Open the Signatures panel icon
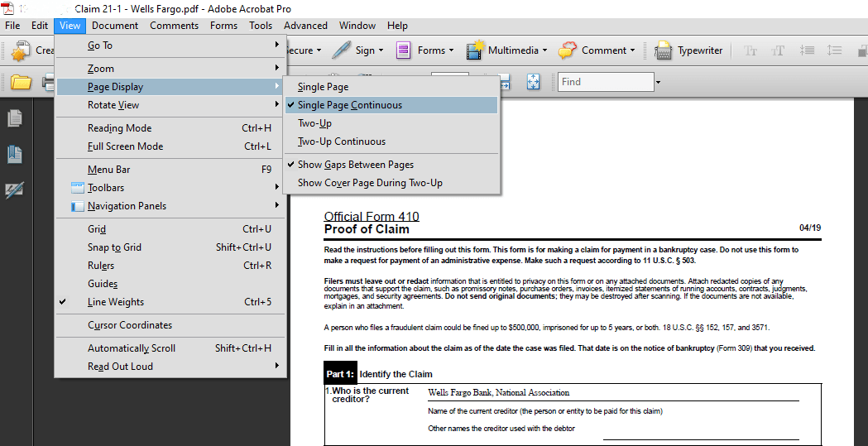 (14, 190)
